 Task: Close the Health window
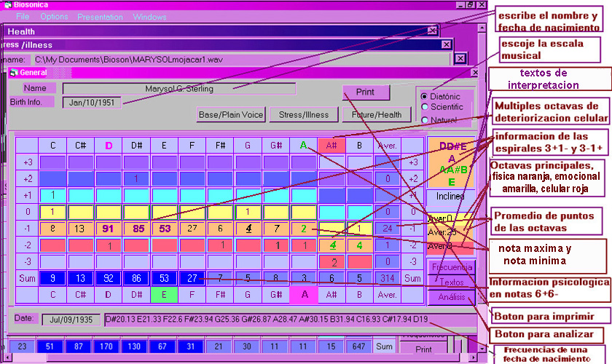433,31
